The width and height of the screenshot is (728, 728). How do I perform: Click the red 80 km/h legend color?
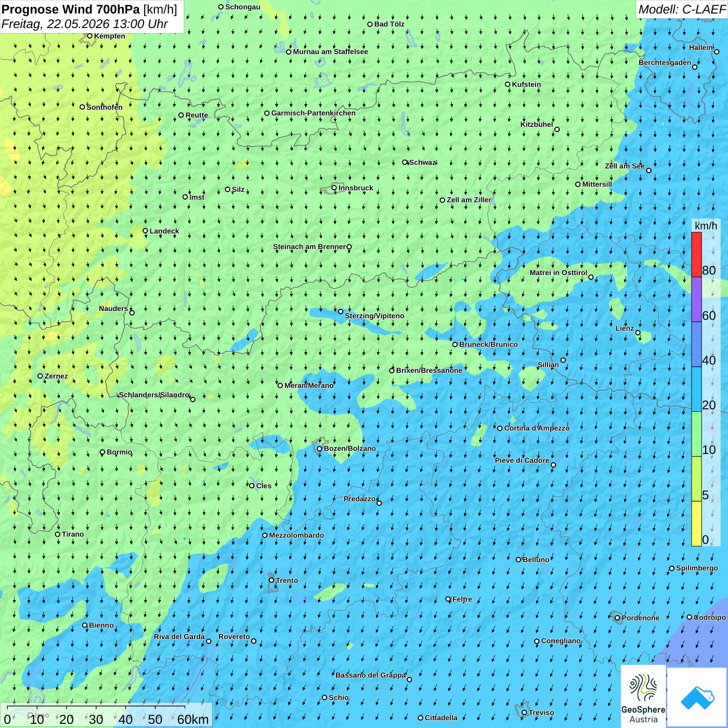pos(696,254)
